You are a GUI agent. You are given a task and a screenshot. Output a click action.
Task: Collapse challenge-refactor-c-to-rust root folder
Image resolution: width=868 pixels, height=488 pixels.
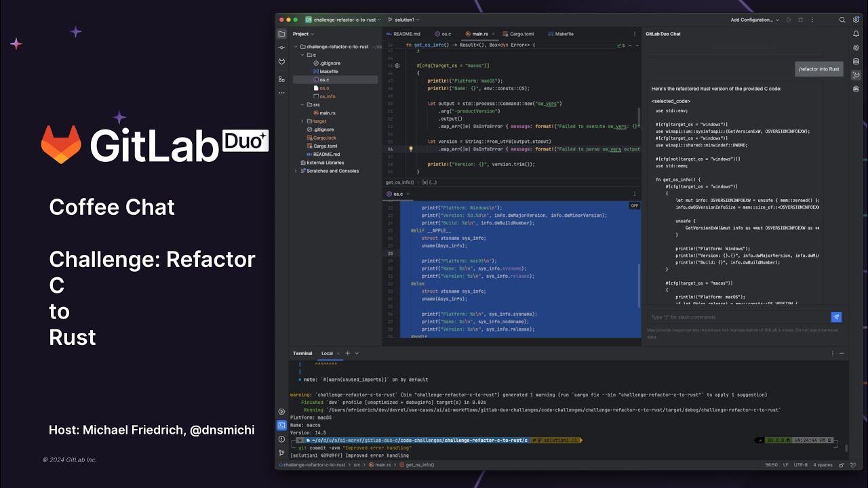296,47
